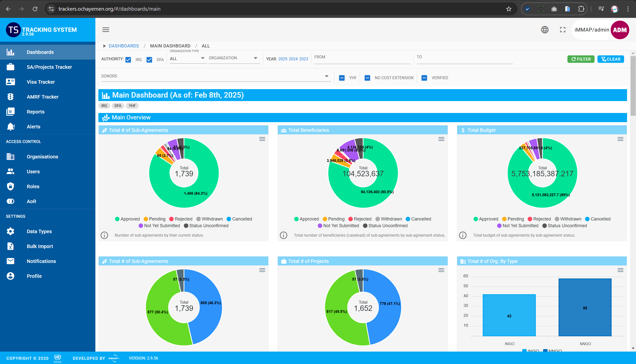Uncheck the IRG authority checkbox
Viewport: 636px width, 364px height.
(128, 60)
